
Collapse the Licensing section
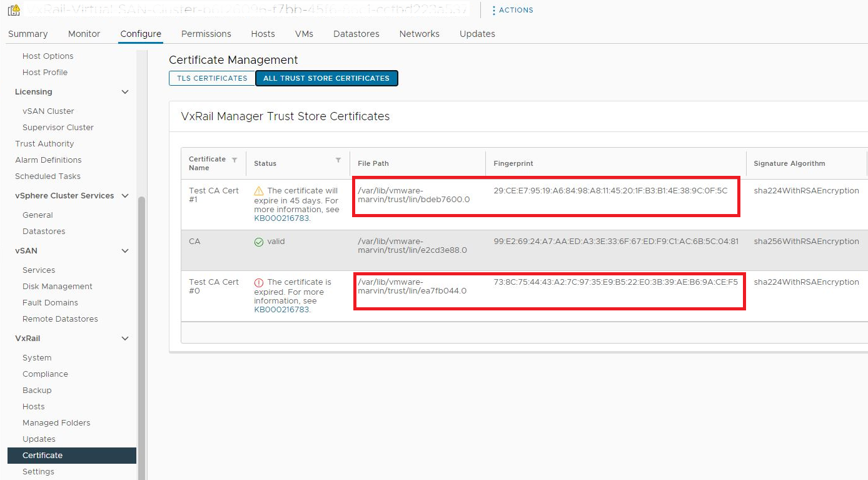(x=124, y=91)
